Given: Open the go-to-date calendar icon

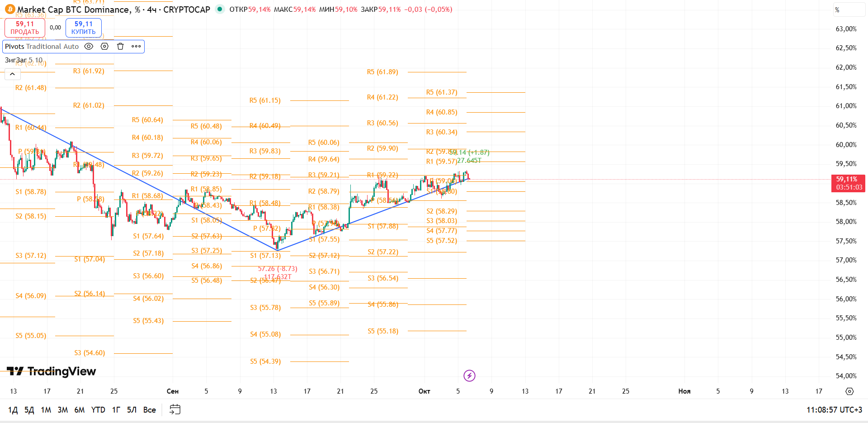Looking at the screenshot, I should click(175, 410).
